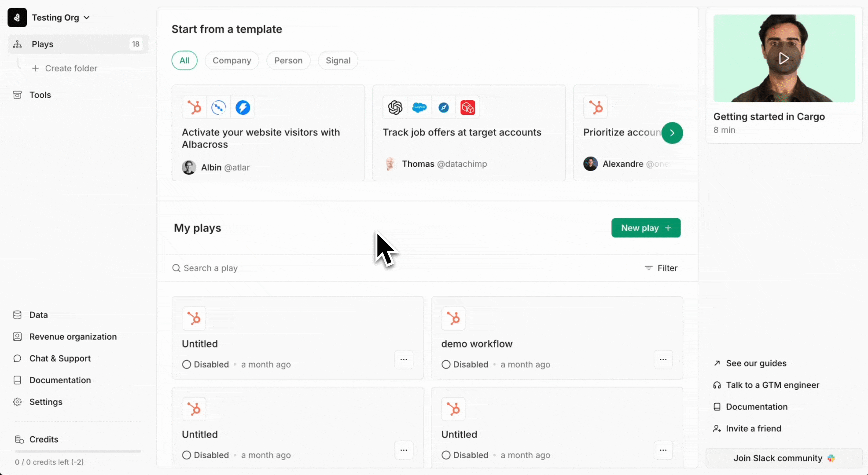Click the Data database icon
868x475 pixels.
click(17, 315)
